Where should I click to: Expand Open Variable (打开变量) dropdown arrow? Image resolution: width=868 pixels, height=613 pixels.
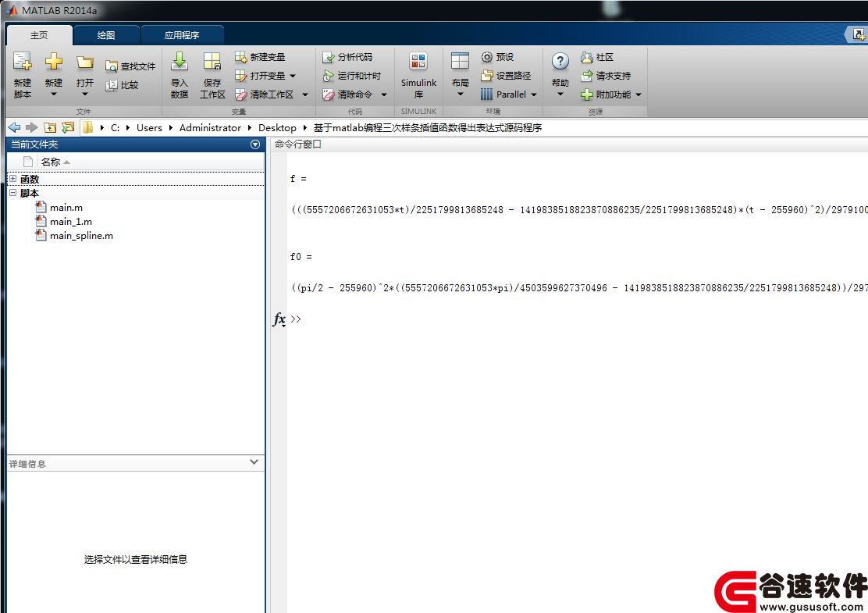[x=293, y=76]
